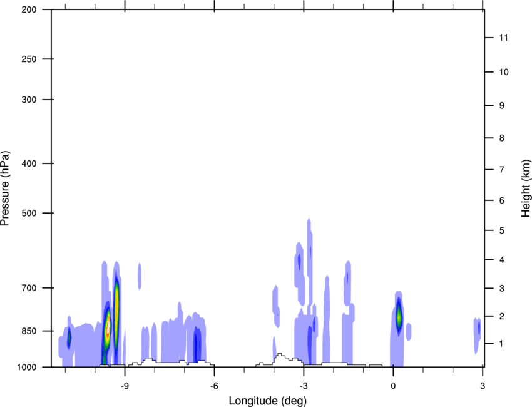Screen dimensions: 532x407
Task: Select the 200 pressure tick label
Action: coord(29,9)
